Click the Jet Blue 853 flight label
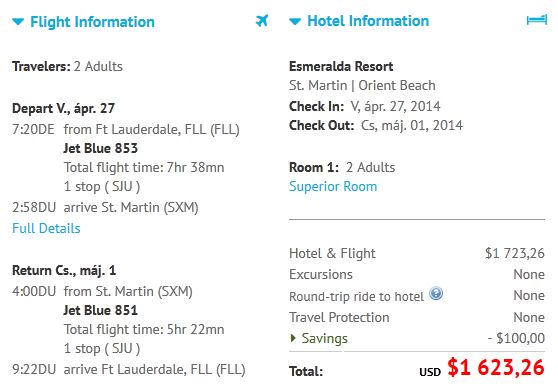This screenshot has height=391, width=558. [101, 148]
